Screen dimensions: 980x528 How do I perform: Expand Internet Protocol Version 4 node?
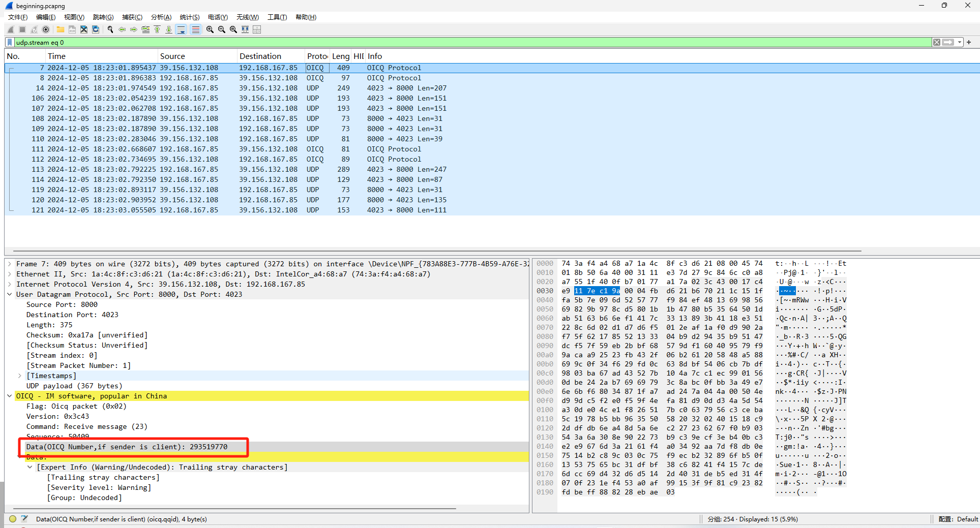pyautogui.click(x=10, y=284)
